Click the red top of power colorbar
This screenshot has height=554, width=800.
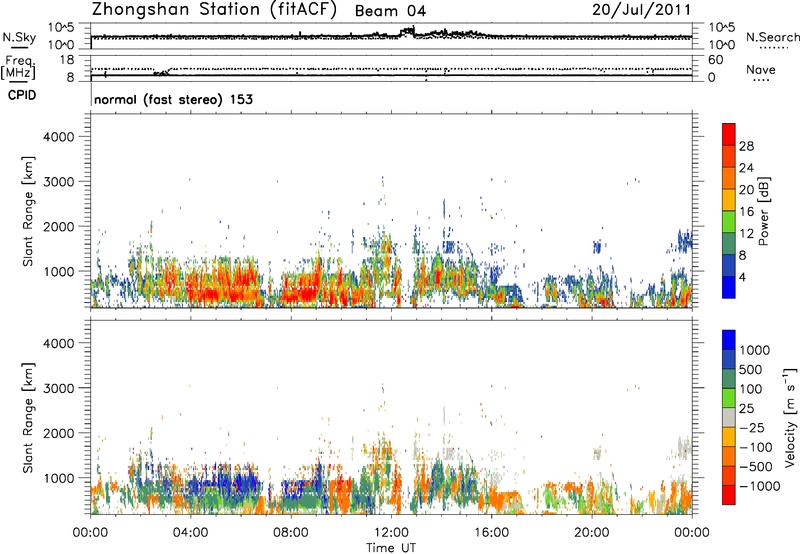pyautogui.click(x=729, y=134)
